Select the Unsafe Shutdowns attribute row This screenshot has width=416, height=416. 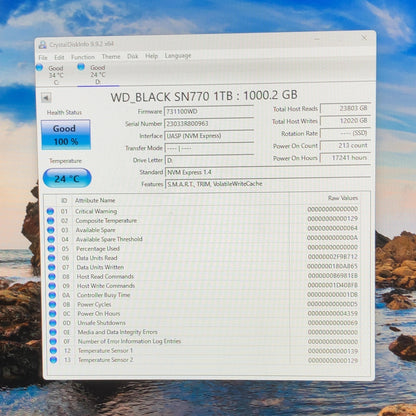203,323
